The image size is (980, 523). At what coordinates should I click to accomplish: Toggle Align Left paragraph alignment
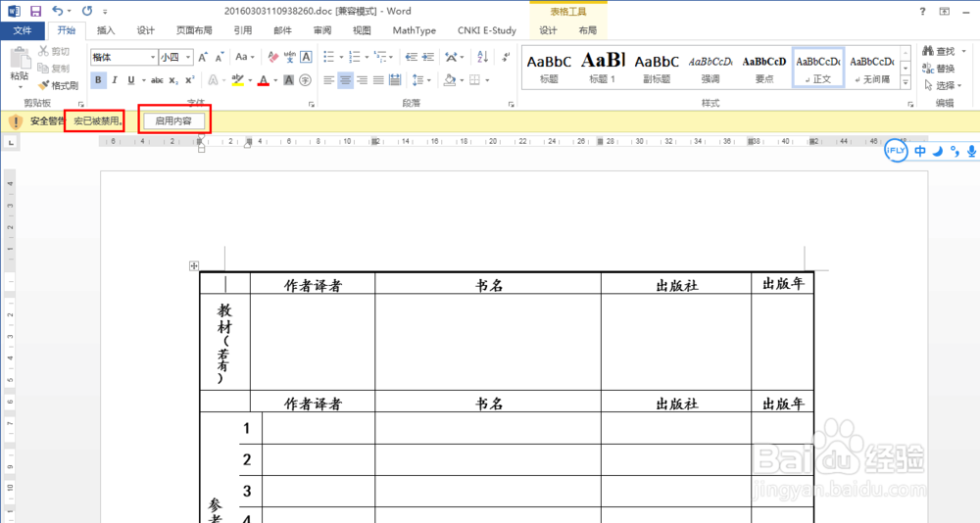pyautogui.click(x=329, y=80)
